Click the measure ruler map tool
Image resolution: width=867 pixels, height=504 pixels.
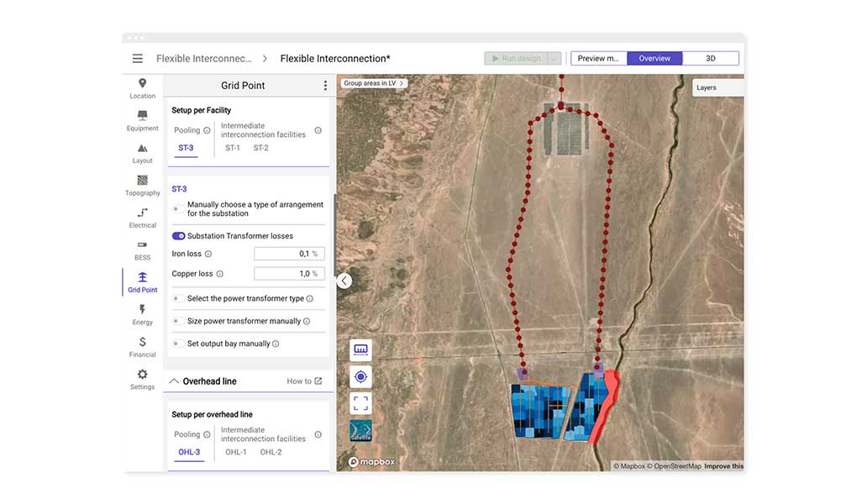click(360, 350)
